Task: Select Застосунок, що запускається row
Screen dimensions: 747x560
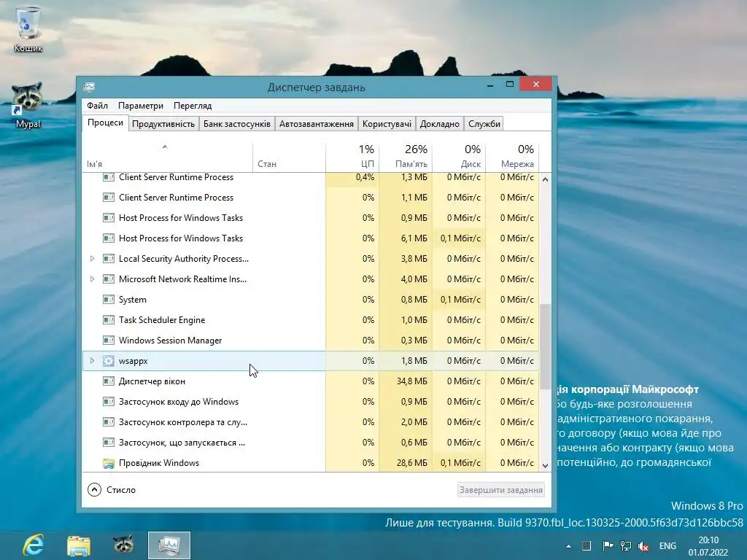Action: point(311,443)
